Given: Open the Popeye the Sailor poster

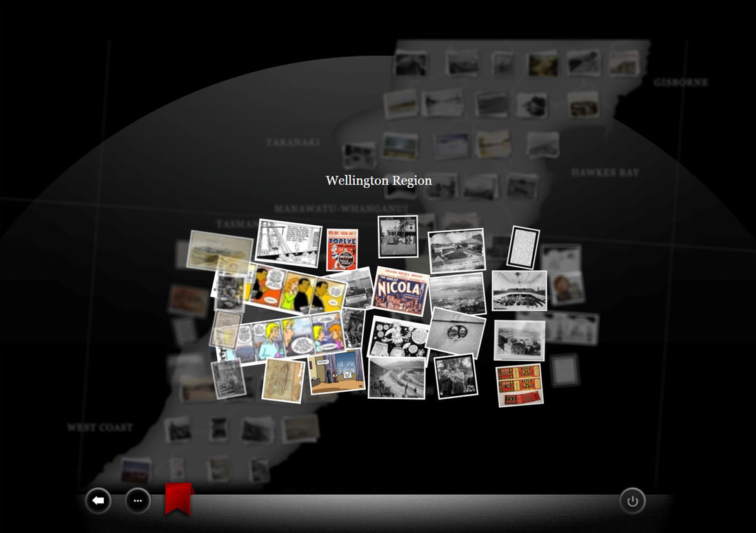Looking at the screenshot, I should point(342,250).
